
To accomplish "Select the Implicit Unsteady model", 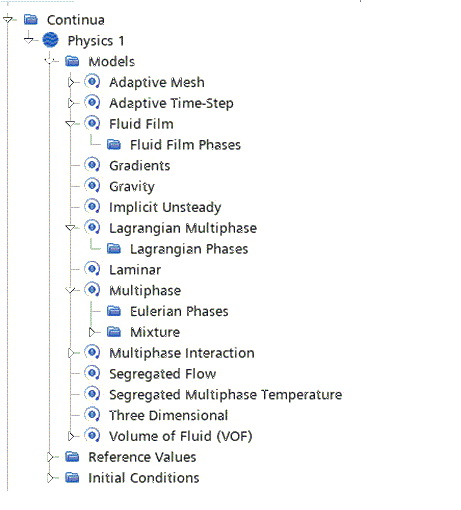I will coord(165,207).
